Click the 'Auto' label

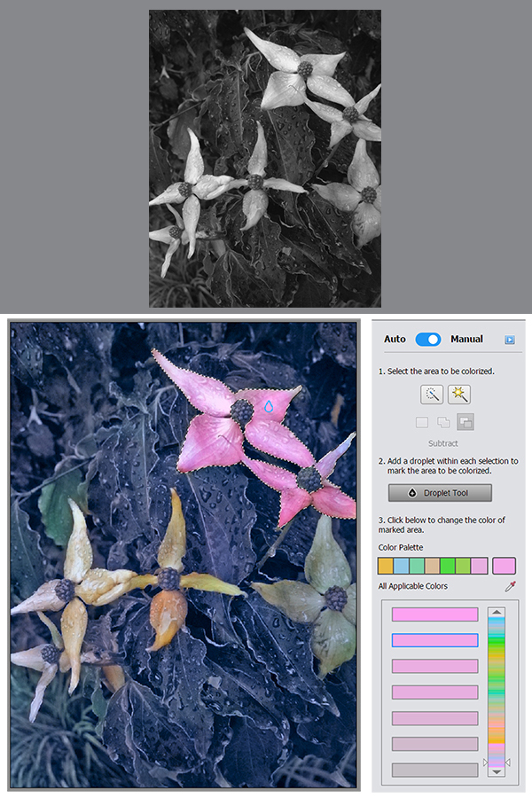pos(395,339)
